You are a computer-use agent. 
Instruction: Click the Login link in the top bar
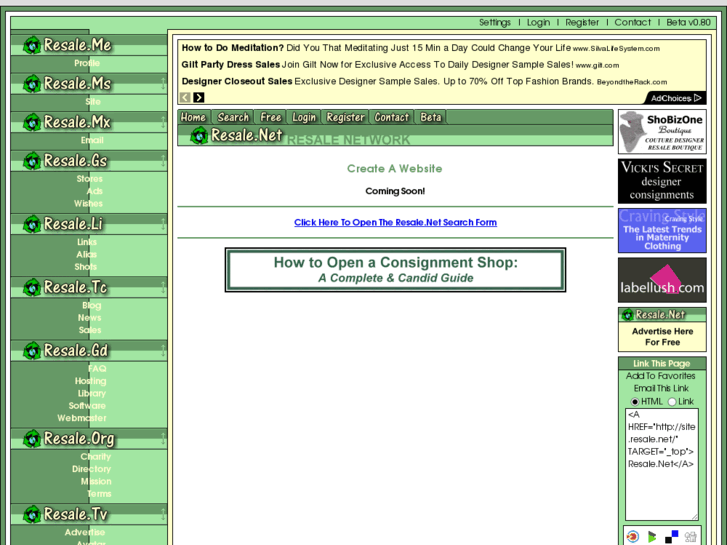point(538,22)
